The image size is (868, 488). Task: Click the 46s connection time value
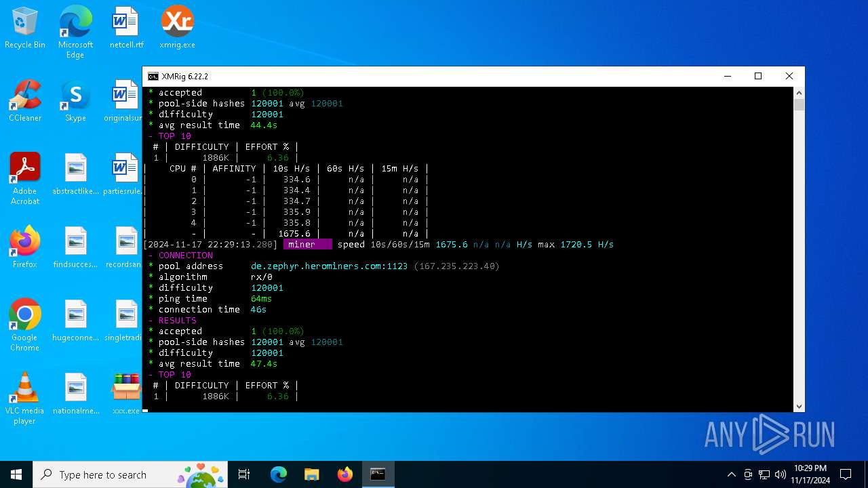click(258, 310)
